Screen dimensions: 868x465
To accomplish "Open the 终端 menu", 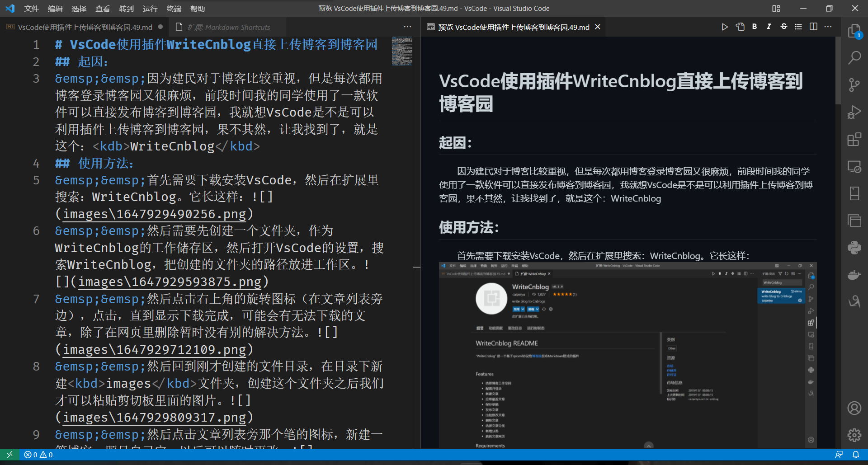I will click(174, 9).
